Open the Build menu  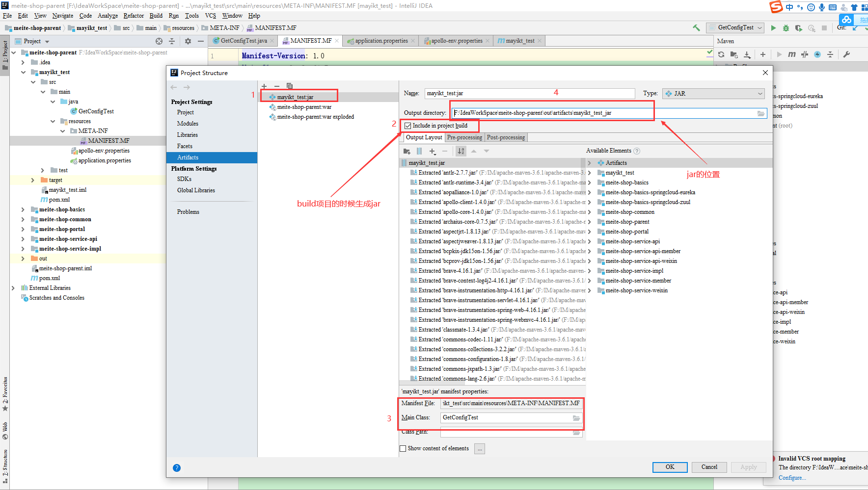click(x=156, y=16)
